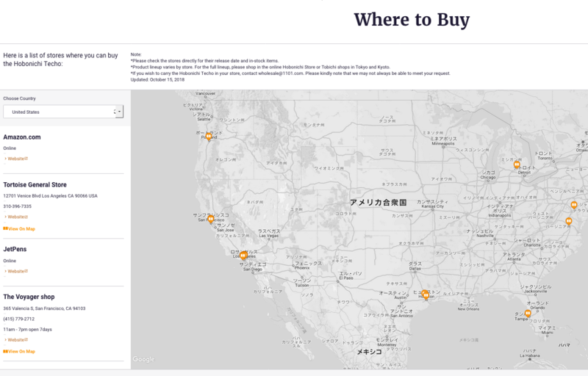Click the Portland store map marker
The height and width of the screenshot is (376, 588).
(x=208, y=136)
